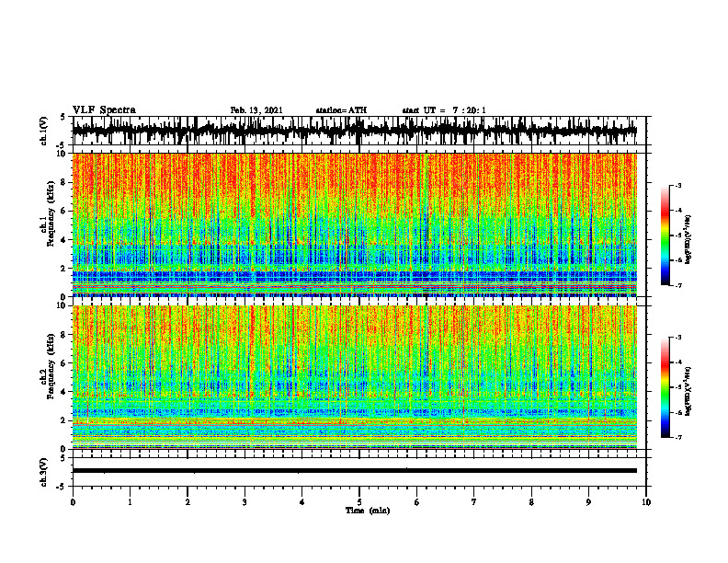Viewport: 728px width, 563px height.
Task: Click the time axis tick label "5"
Action: tap(359, 502)
